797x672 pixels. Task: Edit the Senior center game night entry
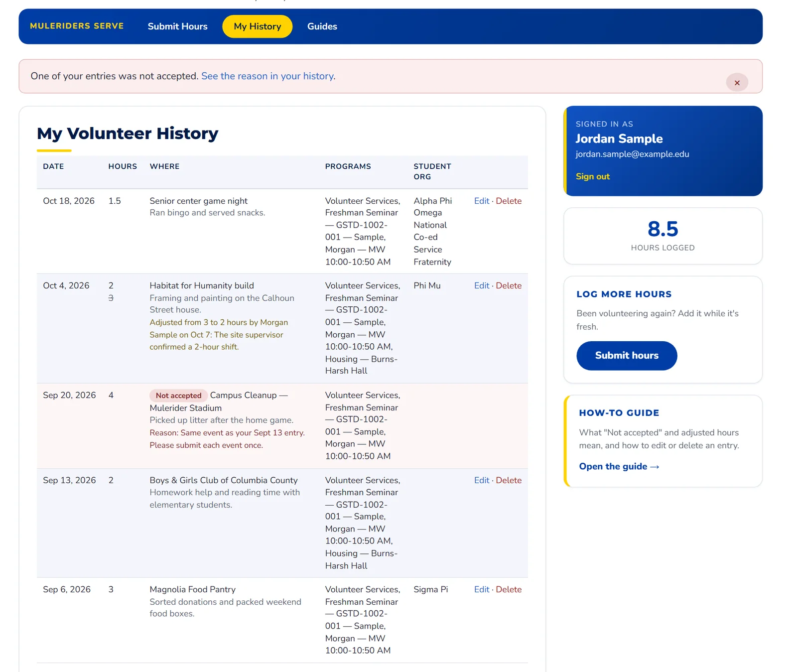point(481,201)
